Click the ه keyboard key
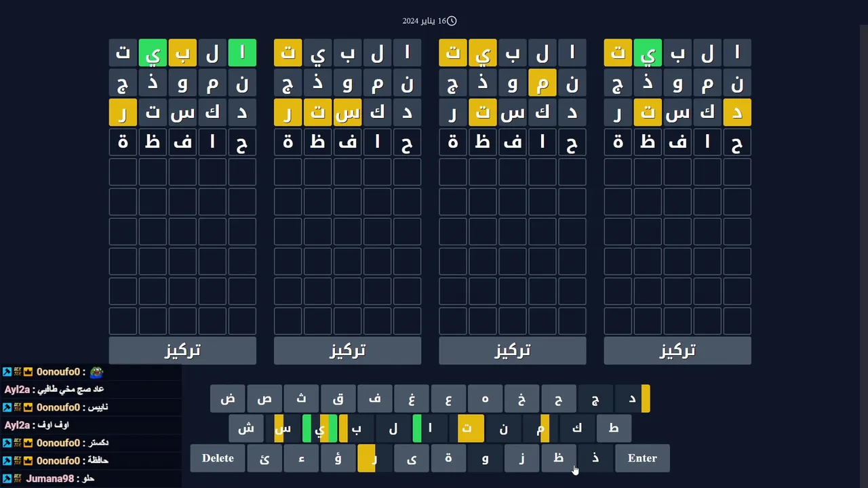Screen dimensions: 868x488 click(485, 399)
